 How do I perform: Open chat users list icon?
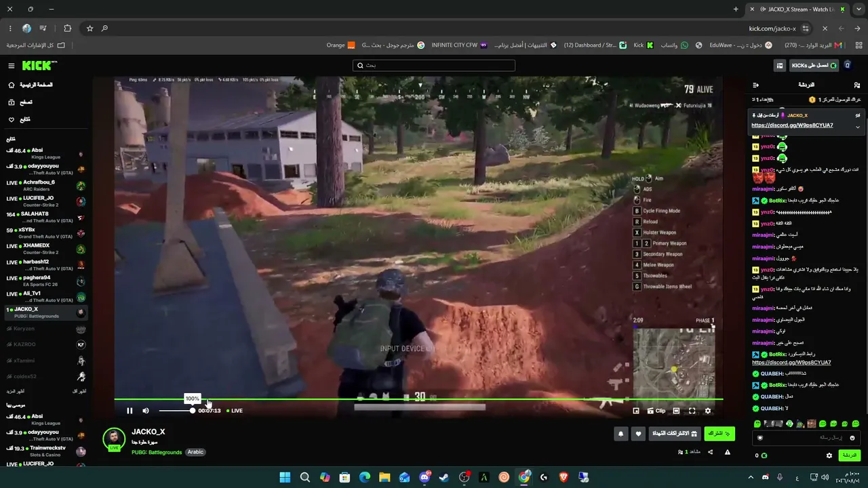(x=857, y=85)
